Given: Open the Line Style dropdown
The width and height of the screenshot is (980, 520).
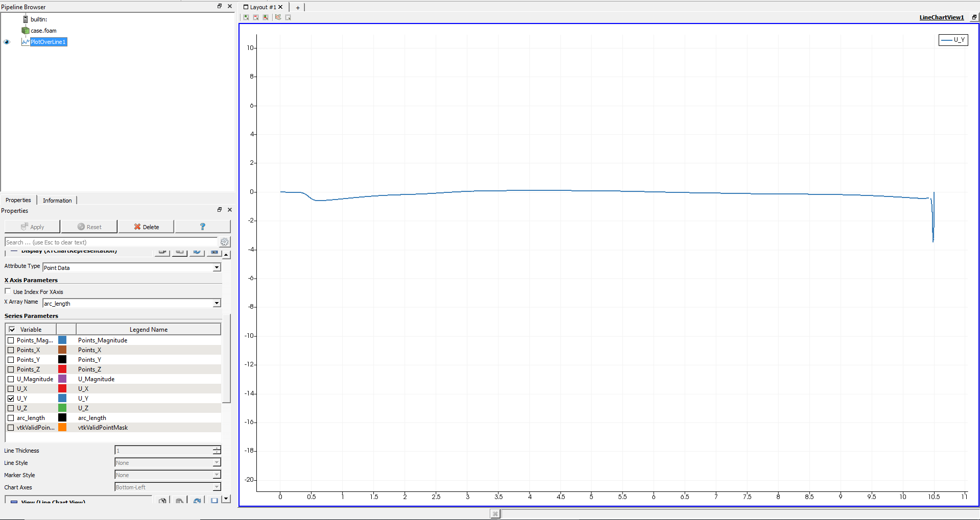Looking at the screenshot, I should point(168,463).
